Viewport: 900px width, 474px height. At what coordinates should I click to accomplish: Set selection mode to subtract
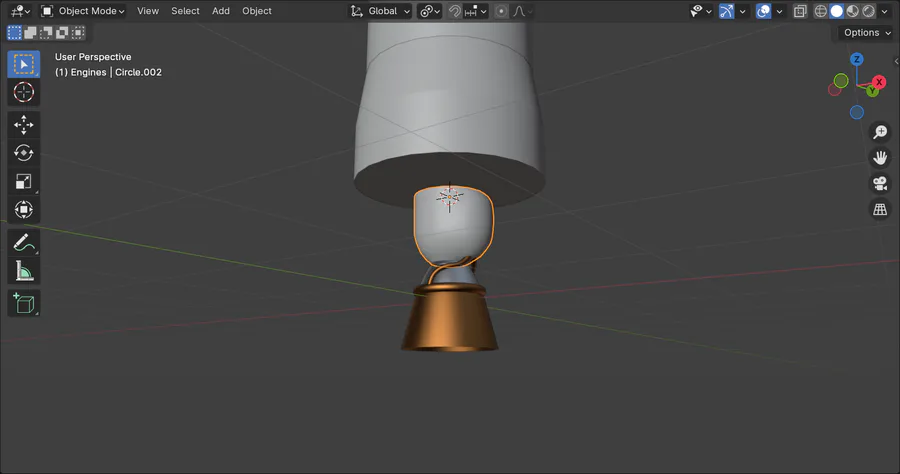point(46,33)
